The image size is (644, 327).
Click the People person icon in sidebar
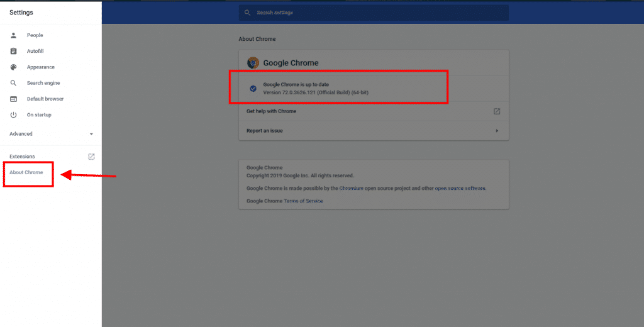click(13, 35)
